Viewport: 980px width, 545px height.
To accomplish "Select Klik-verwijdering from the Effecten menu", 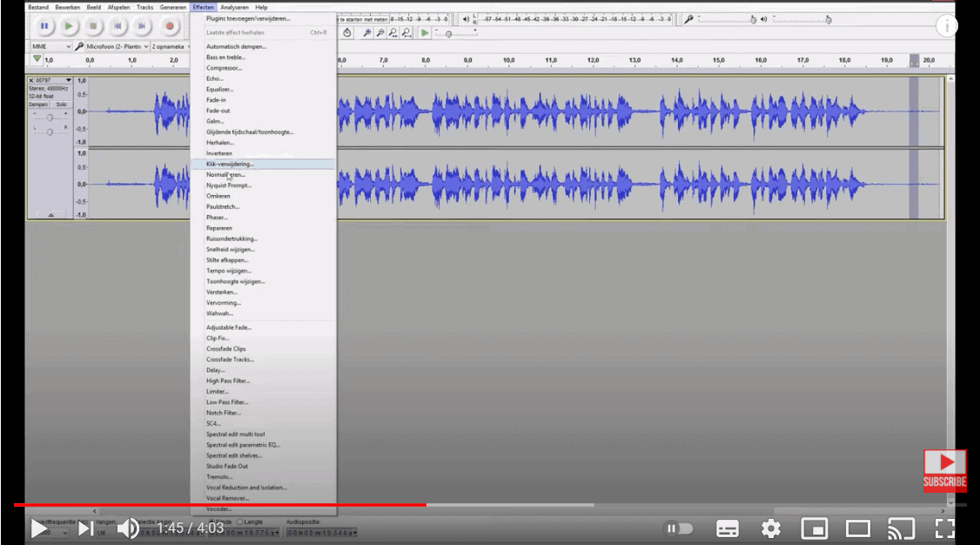I will pyautogui.click(x=263, y=164).
